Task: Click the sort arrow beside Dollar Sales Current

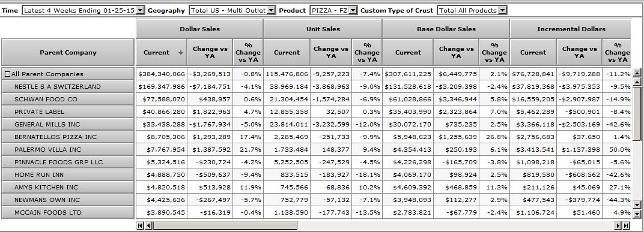Action: (180, 53)
